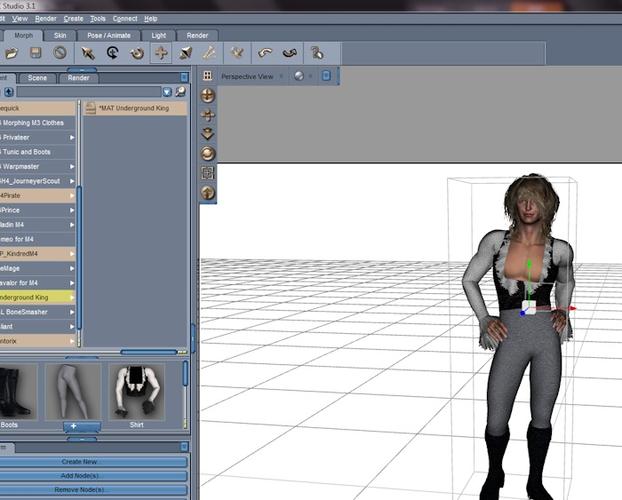Viewport: 622px width, 500px height.
Task: Click the round bronze sphere view control
Action: coord(208,154)
